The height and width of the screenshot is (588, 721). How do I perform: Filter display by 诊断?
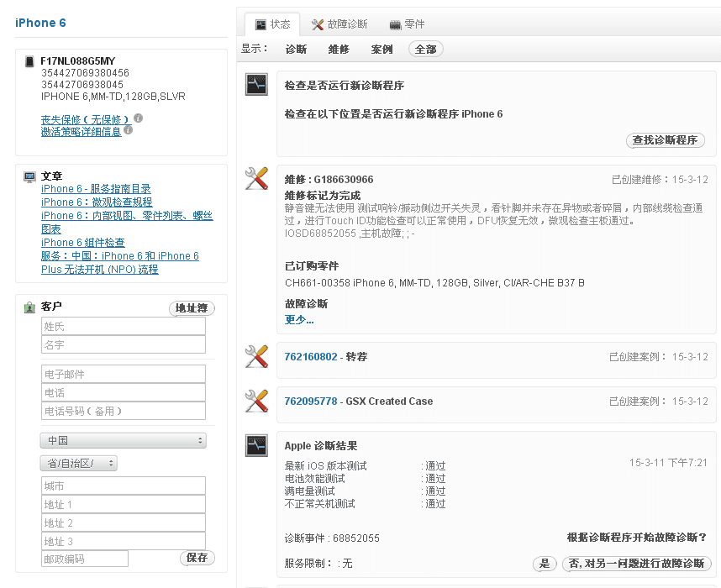pos(296,50)
